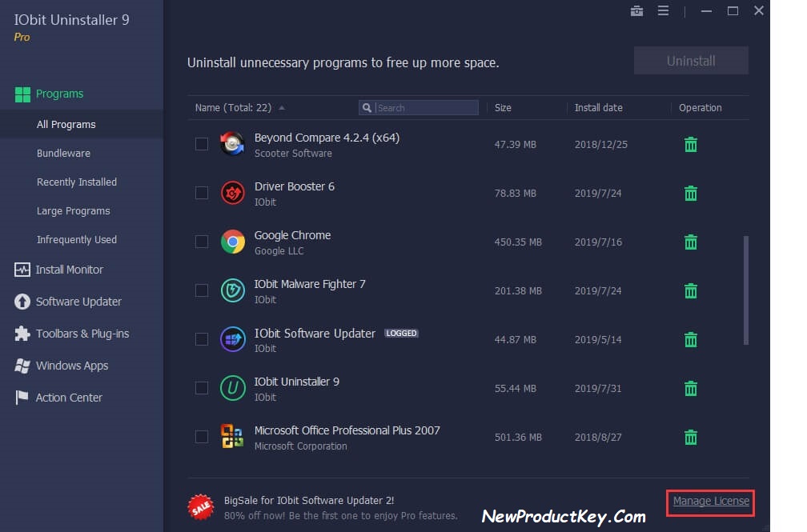Check the Beyond Compare 4.2.4 checkbox
This screenshot has height=532, width=807.
click(201, 145)
